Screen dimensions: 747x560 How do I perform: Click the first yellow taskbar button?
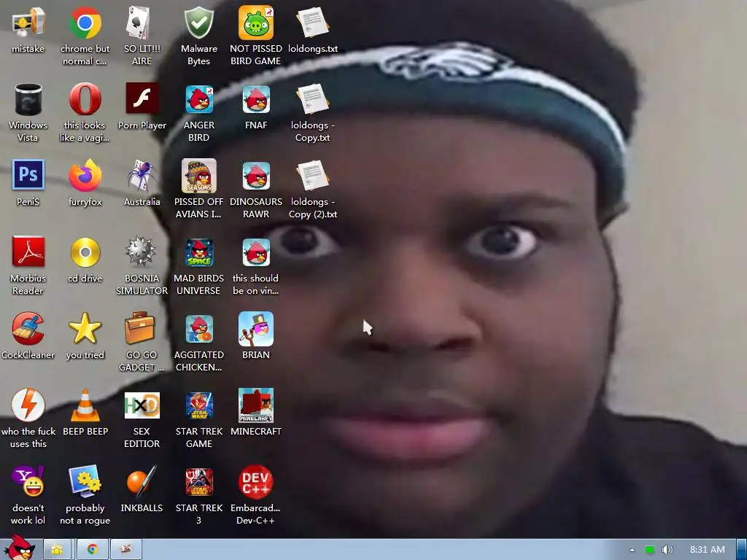tap(57, 550)
